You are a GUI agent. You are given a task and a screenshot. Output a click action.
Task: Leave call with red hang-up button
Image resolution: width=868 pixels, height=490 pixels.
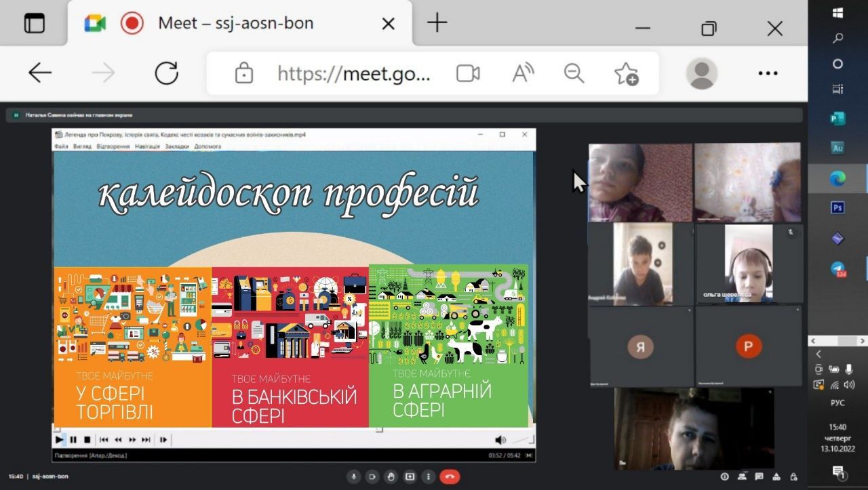coord(450,476)
